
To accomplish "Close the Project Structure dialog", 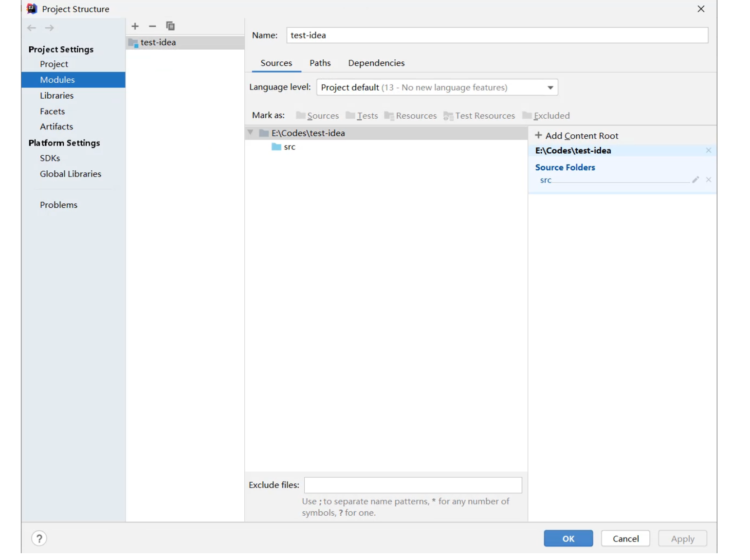I will pos(701,9).
